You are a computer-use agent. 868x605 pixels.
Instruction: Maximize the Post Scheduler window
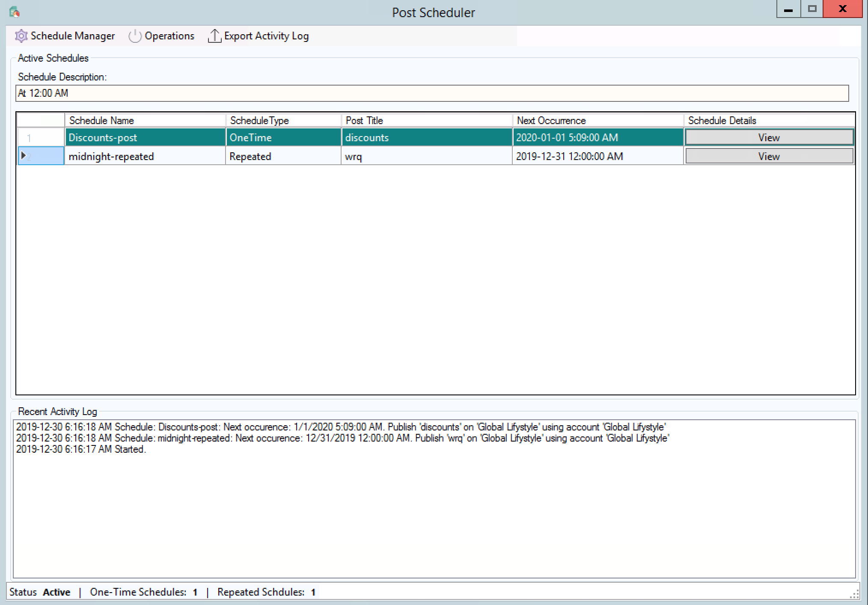click(x=812, y=9)
